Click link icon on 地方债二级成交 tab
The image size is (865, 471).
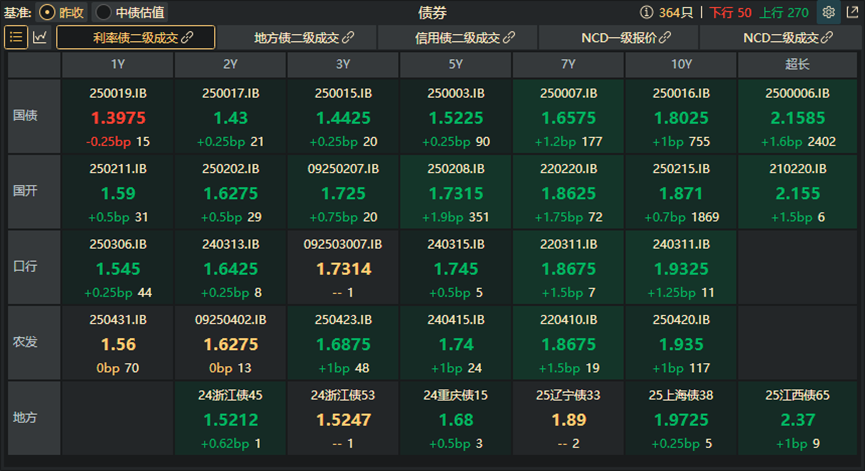(x=348, y=38)
